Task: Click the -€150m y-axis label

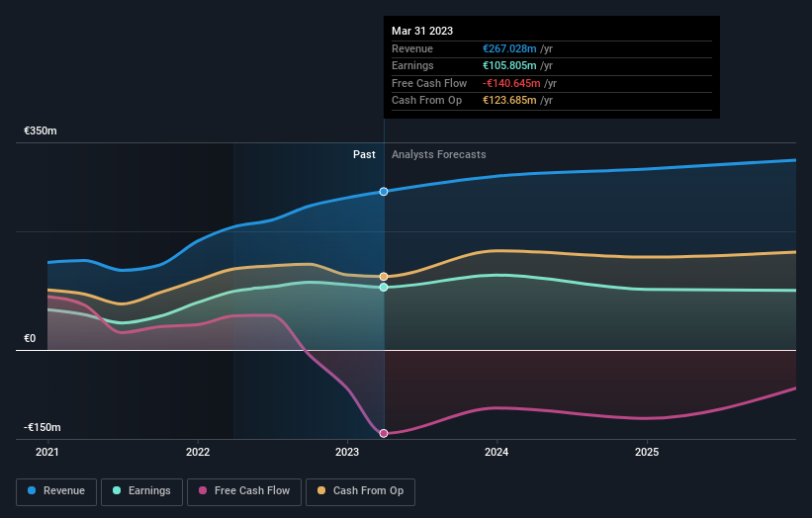Action: click(x=42, y=427)
